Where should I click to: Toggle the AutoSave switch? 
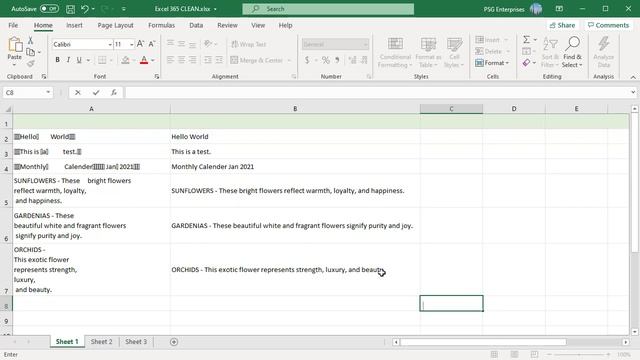point(49,9)
